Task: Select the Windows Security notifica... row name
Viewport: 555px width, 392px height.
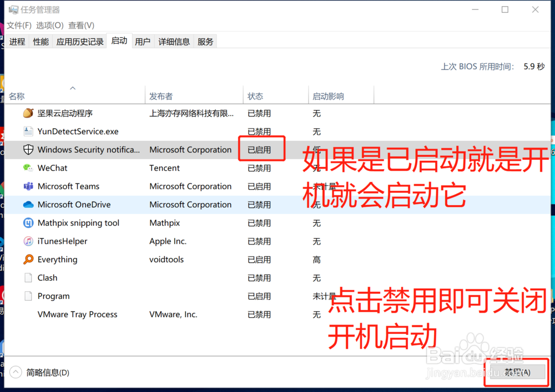Action: [x=88, y=150]
